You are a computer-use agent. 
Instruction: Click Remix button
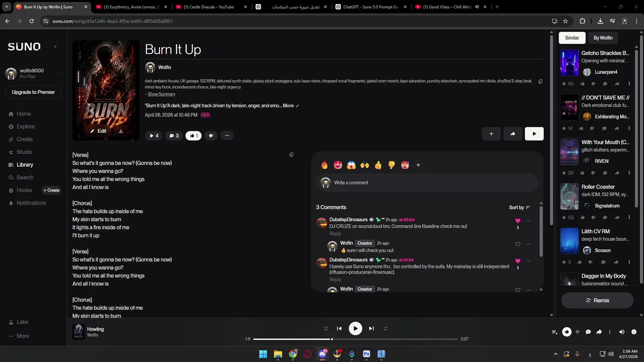point(597,300)
